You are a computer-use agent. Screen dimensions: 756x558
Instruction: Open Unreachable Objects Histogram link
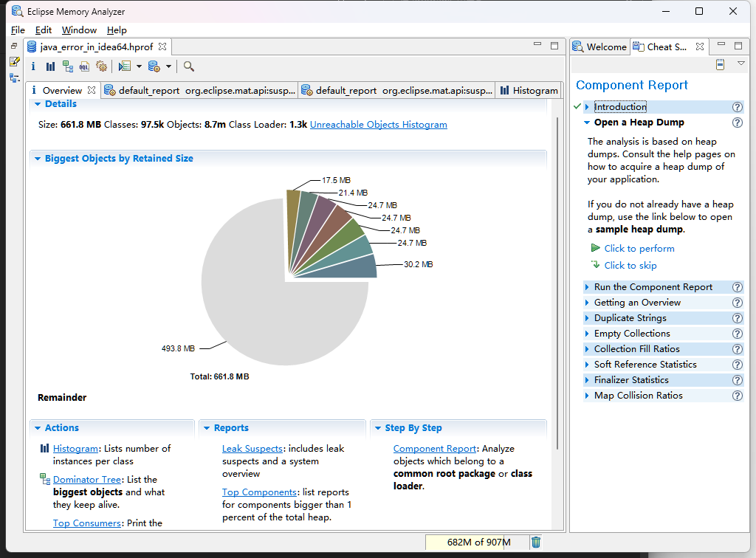tap(379, 124)
